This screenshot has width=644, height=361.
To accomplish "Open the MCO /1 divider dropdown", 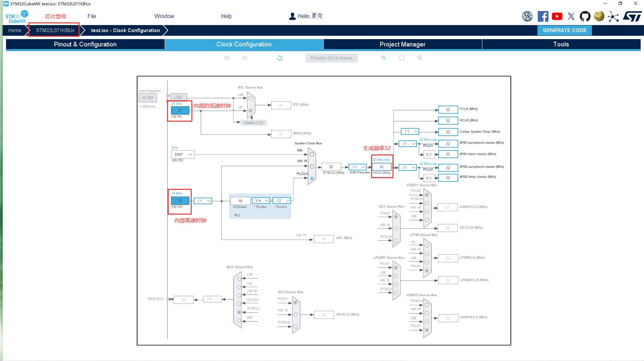I will (x=212, y=299).
